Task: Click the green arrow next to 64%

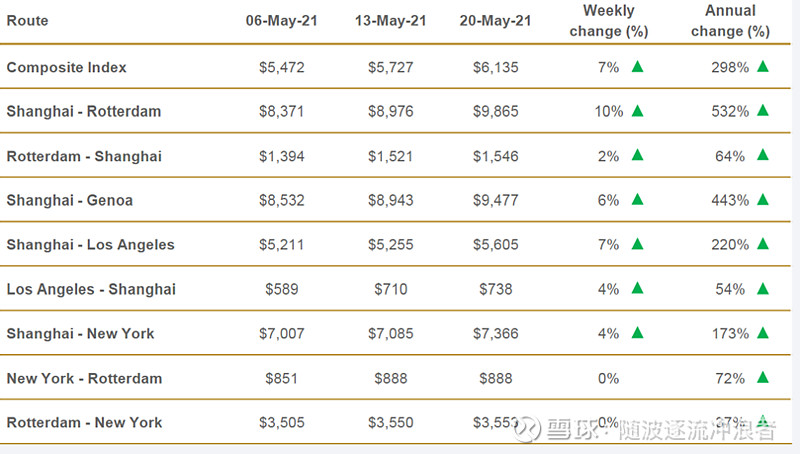Action: click(x=763, y=155)
